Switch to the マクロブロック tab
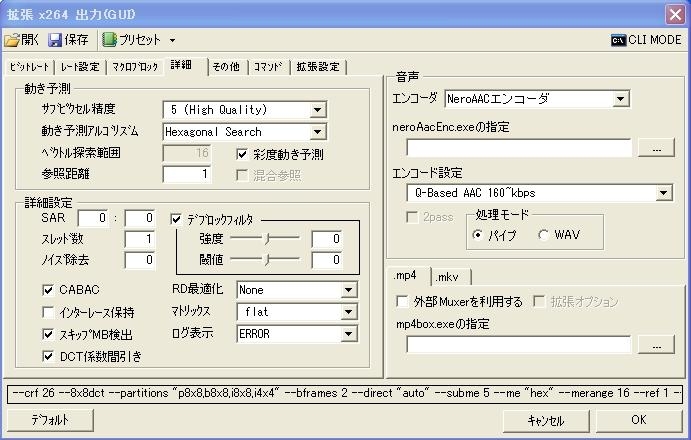The height and width of the screenshot is (440, 691). [x=135, y=67]
